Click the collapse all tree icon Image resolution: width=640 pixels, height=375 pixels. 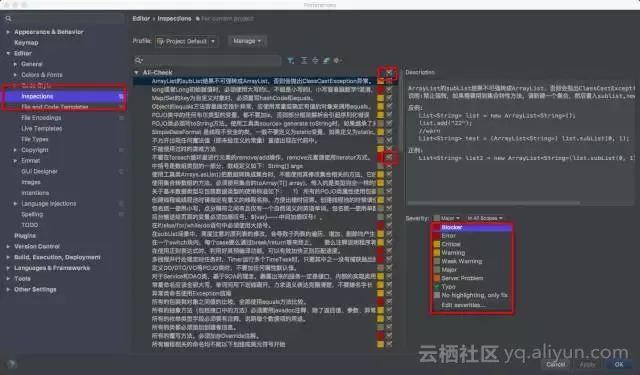pyautogui.click(x=315, y=60)
